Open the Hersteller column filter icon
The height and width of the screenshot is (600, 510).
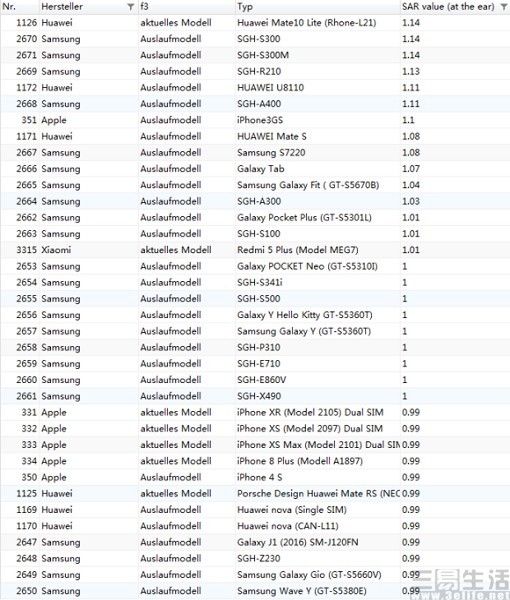[x=130, y=7]
